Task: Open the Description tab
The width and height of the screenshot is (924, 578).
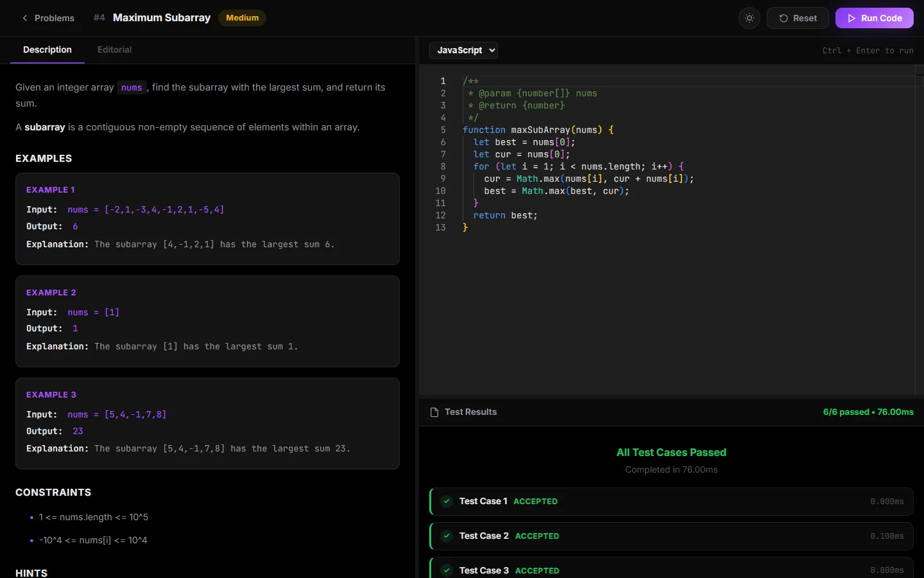Action: click(47, 50)
